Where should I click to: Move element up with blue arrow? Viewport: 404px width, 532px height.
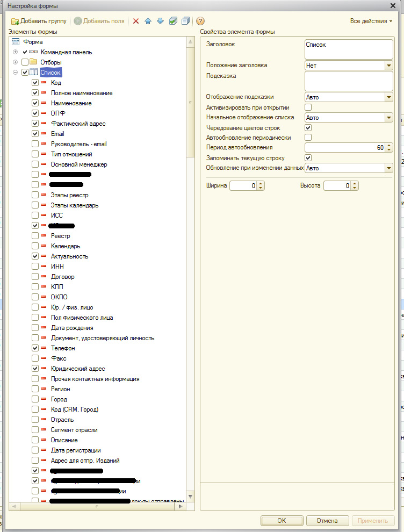coord(148,21)
